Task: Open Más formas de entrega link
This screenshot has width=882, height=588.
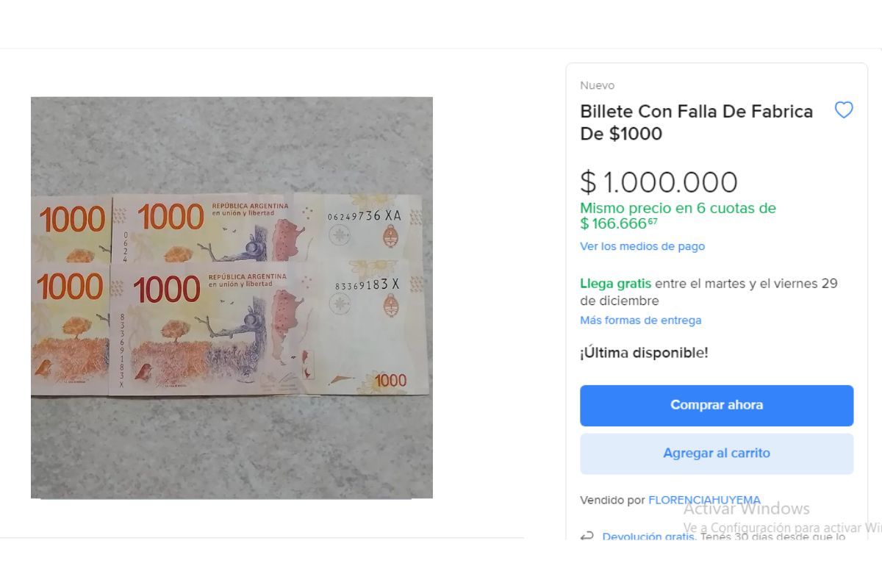Action: [x=641, y=320]
